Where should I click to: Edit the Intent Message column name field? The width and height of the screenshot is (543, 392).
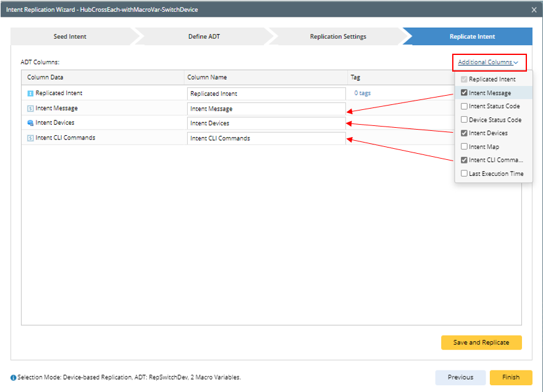(x=266, y=109)
